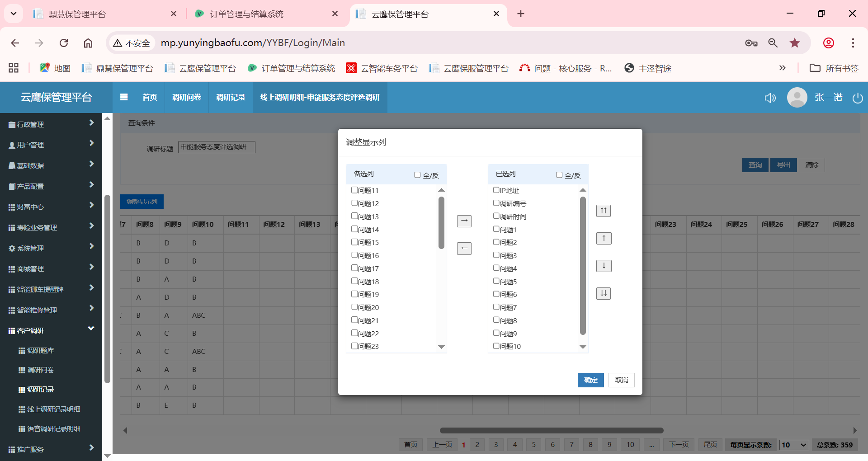Collapse the 客户调研 sidebar section

(x=51, y=330)
